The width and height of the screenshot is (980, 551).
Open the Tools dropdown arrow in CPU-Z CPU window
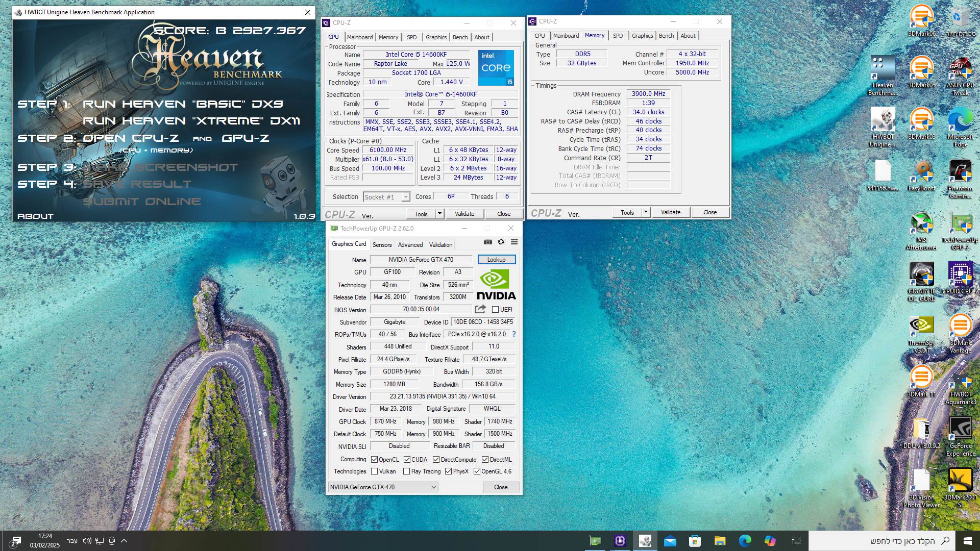[x=439, y=214]
